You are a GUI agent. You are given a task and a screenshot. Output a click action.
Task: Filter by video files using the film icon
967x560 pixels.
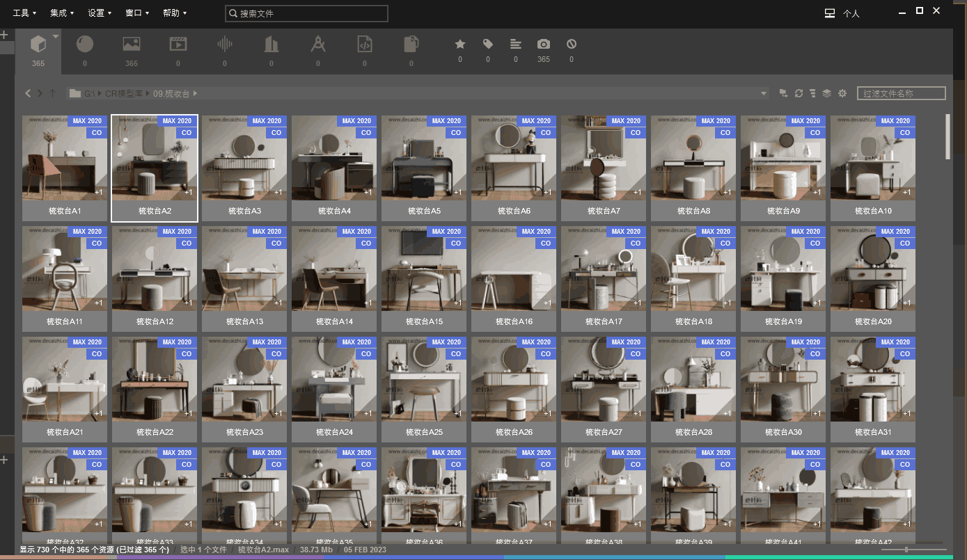(178, 44)
